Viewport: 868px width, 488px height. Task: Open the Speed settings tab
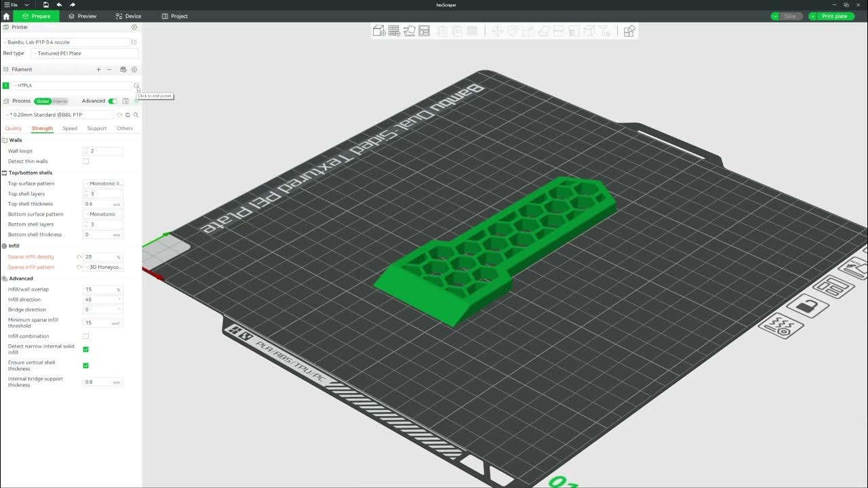click(70, 128)
